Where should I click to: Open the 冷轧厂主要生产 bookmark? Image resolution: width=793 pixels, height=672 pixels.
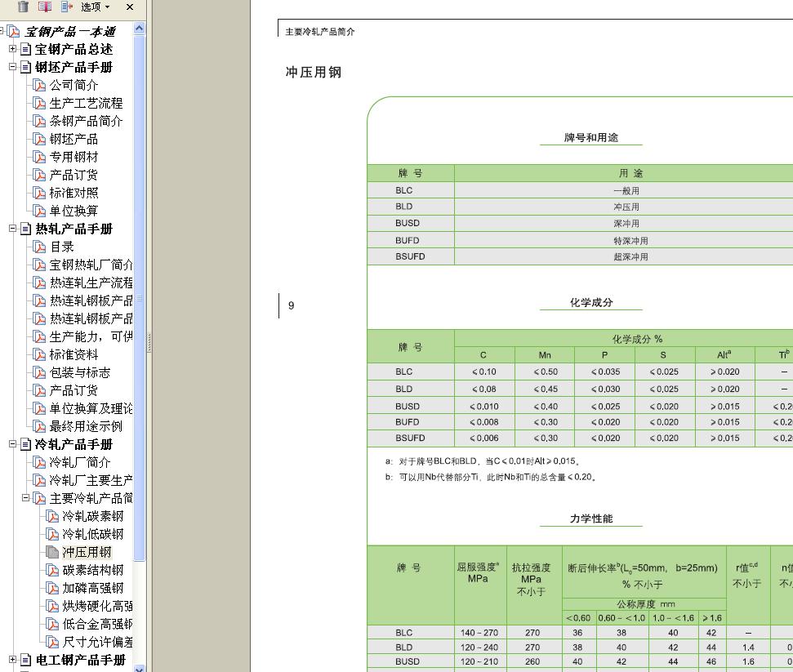coord(91,480)
